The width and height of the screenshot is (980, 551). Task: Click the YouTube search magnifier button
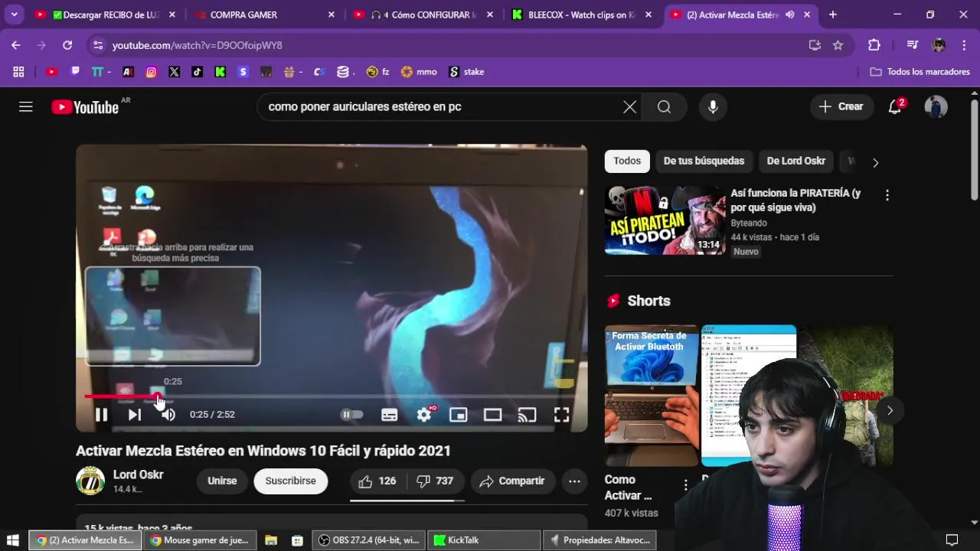tap(664, 107)
